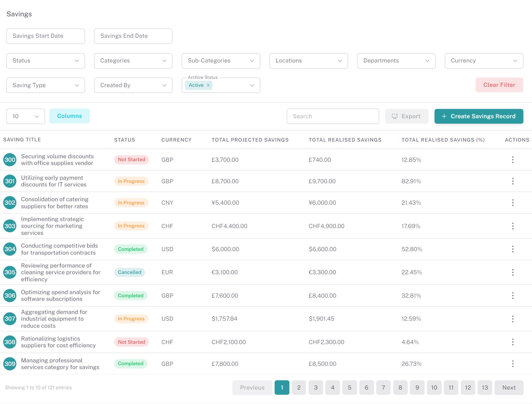Focus the Savings Start Date field
The width and height of the screenshot is (532, 404).
pyautogui.click(x=46, y=36)
